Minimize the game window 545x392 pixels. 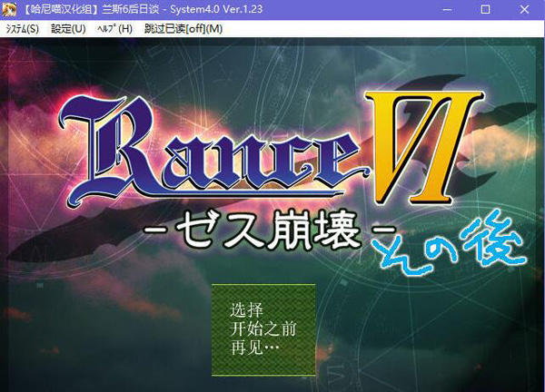tap(447, 9)
